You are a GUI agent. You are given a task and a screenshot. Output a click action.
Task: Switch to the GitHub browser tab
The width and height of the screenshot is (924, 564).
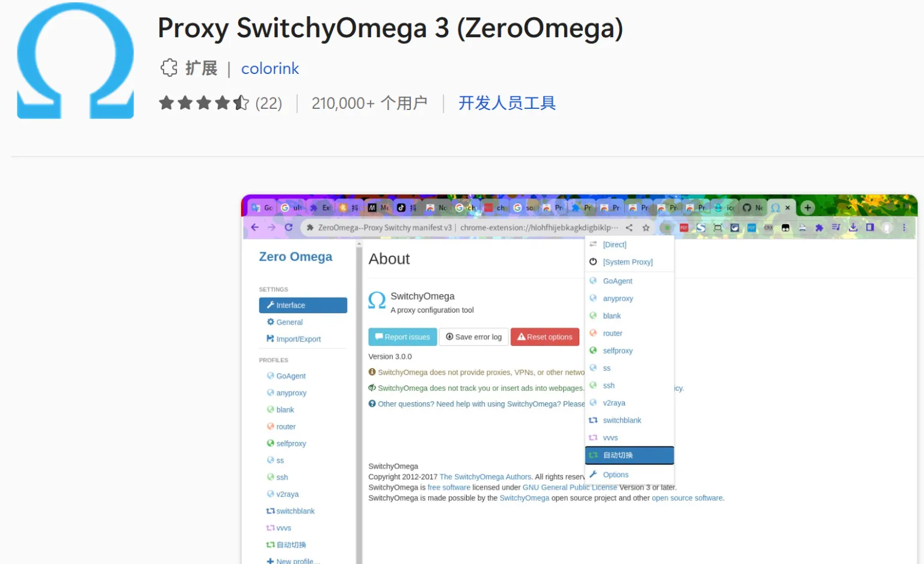(753, 207)
